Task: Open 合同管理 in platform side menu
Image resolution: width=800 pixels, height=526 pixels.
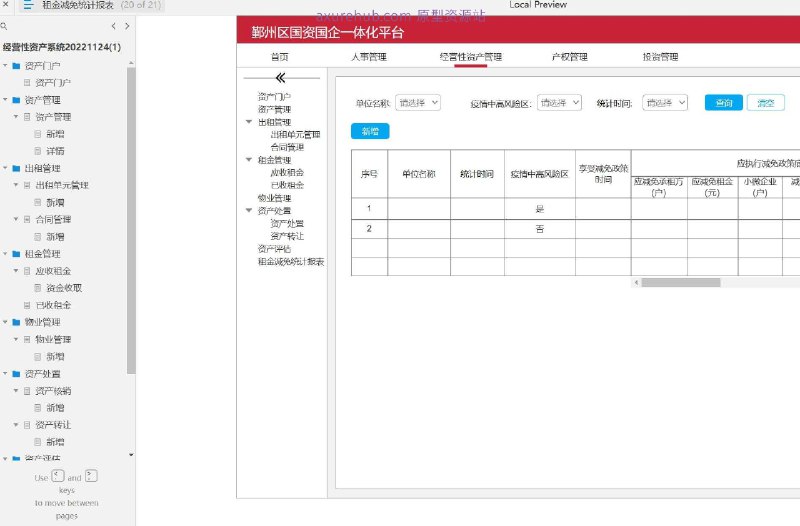Action: click(287, 147)
